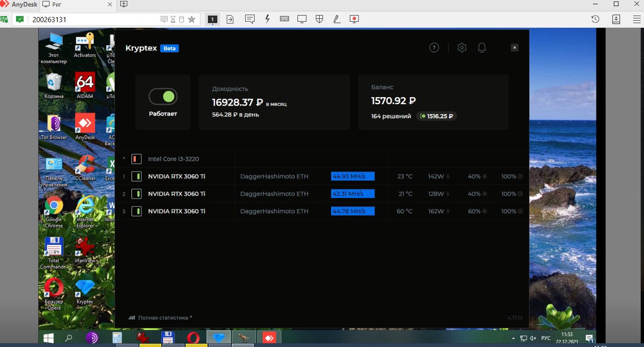Open AnyDesk file transfer icon
644x347 pixels.
pyautogui.click(x=230, y=19)
